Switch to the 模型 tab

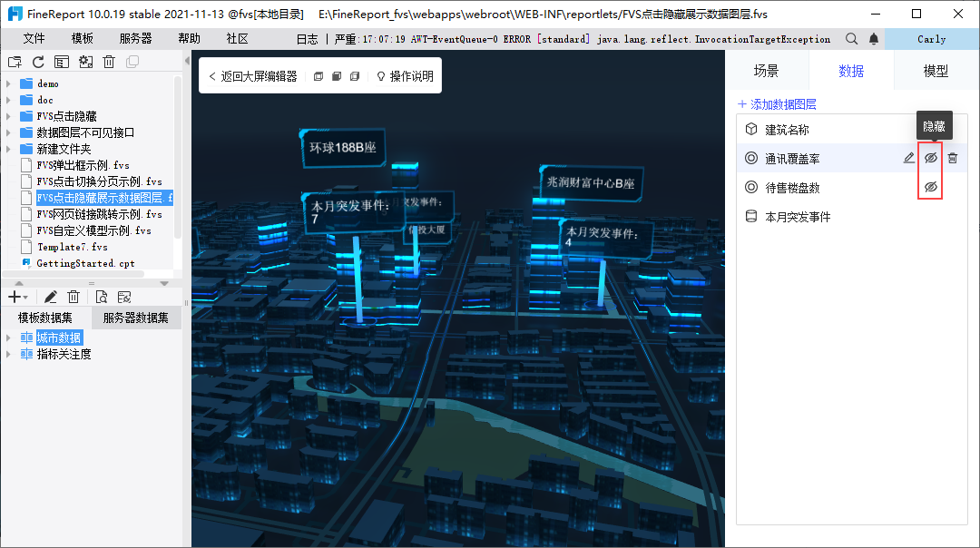tap(936, 71)
